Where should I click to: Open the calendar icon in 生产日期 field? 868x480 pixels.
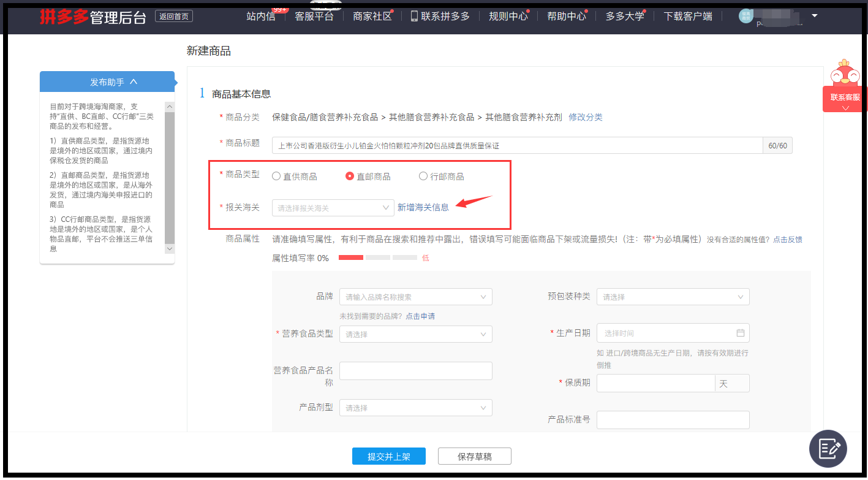[740, 333]
